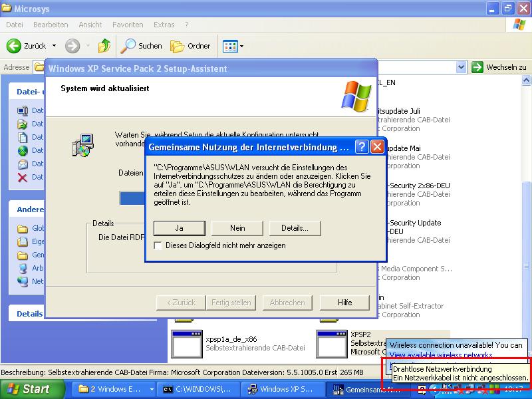Toggle the Ordner folder tree

point(190,46)
